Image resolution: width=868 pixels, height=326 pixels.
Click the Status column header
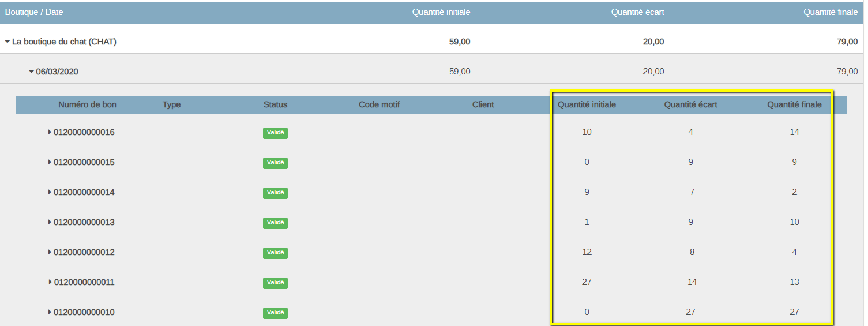pyautogui.click(x=275, y=105)
